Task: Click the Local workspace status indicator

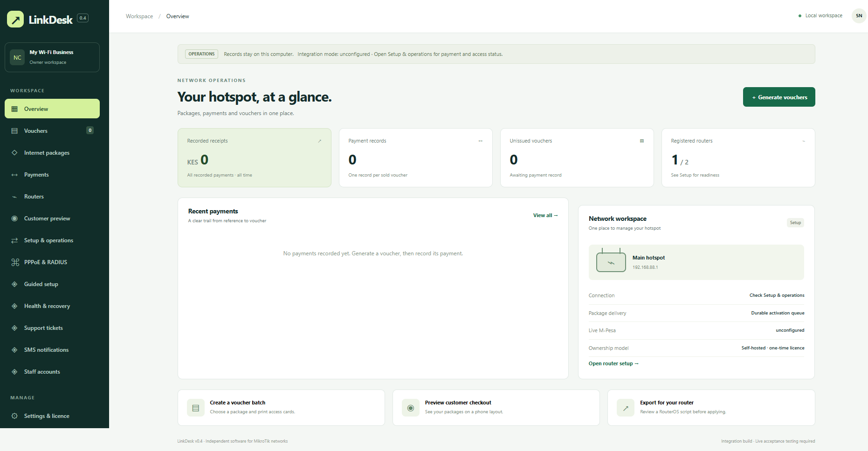Action: pyautogui.click(x=820, y=16)
